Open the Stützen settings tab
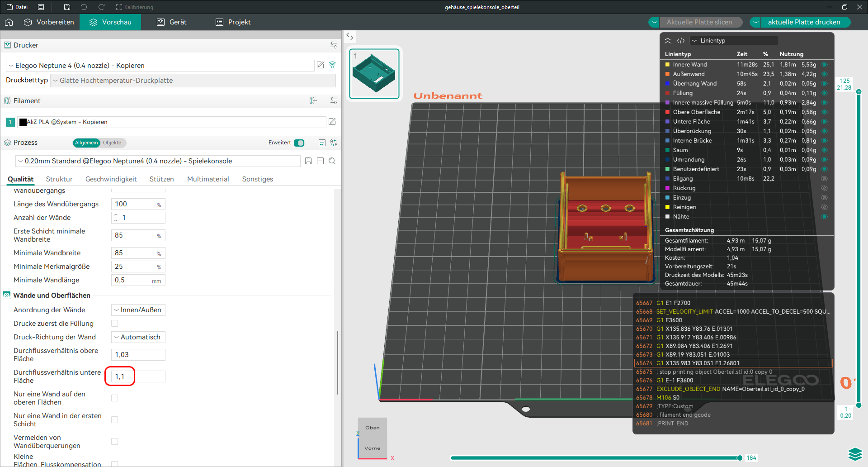Screen dimensions: 868x467 click(x=162, y=179)
